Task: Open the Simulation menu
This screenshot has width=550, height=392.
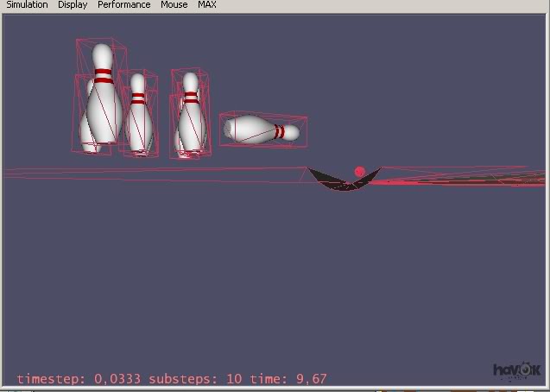Action: click(x=27, y=4)
